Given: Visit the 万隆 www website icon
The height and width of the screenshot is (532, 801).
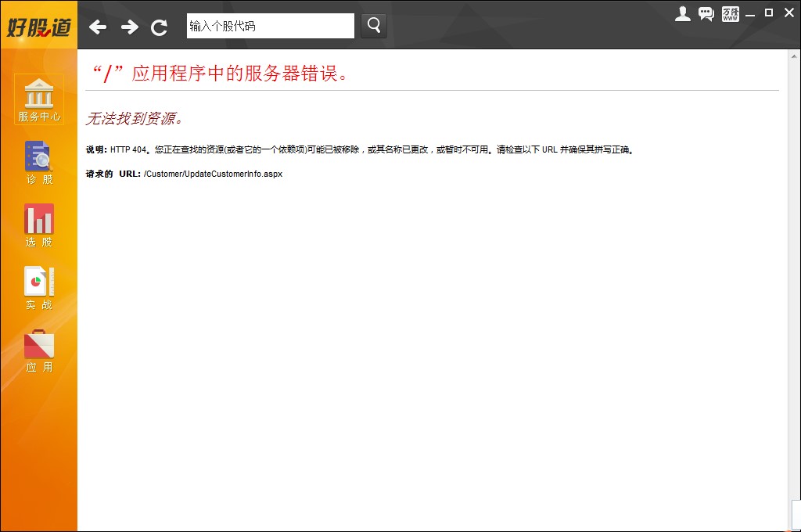Looking at the screenshot, I should tap(731, 13).
